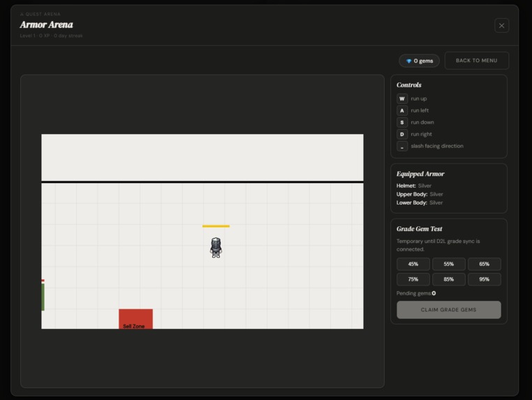The width and height of the screenshot is (532, 400).
Task: Click the A run left key
Action: 402,110
